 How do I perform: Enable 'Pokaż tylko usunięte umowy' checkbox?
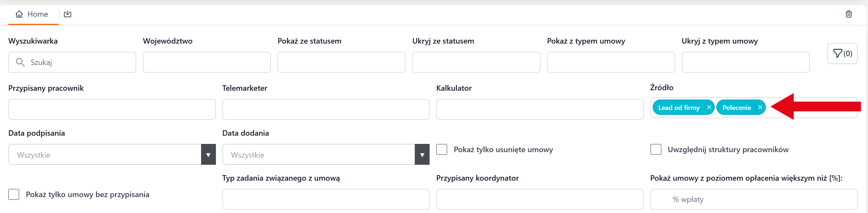441,149
